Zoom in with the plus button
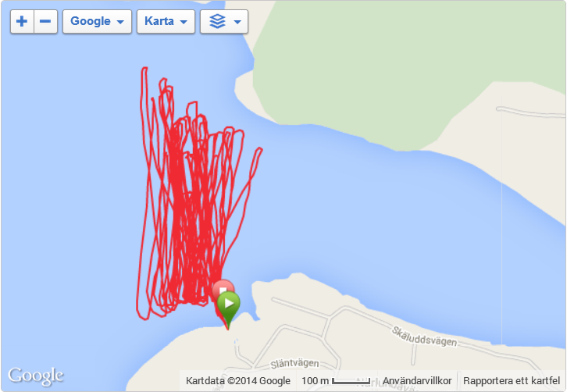 (x=22, y=21)
